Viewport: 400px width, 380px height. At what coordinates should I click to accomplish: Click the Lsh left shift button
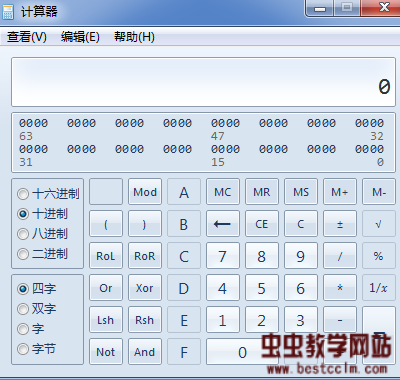106,320
